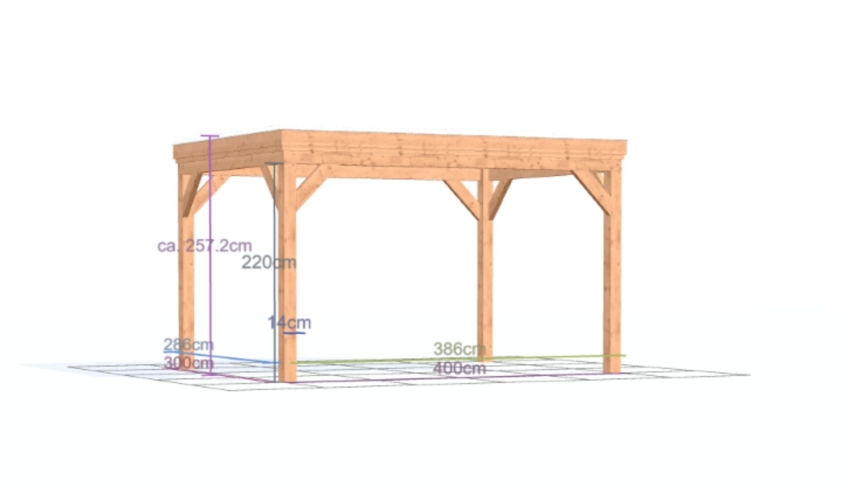Click the 14cm post thickness label
Screen dimensions: 868x488
pos(289,323)
